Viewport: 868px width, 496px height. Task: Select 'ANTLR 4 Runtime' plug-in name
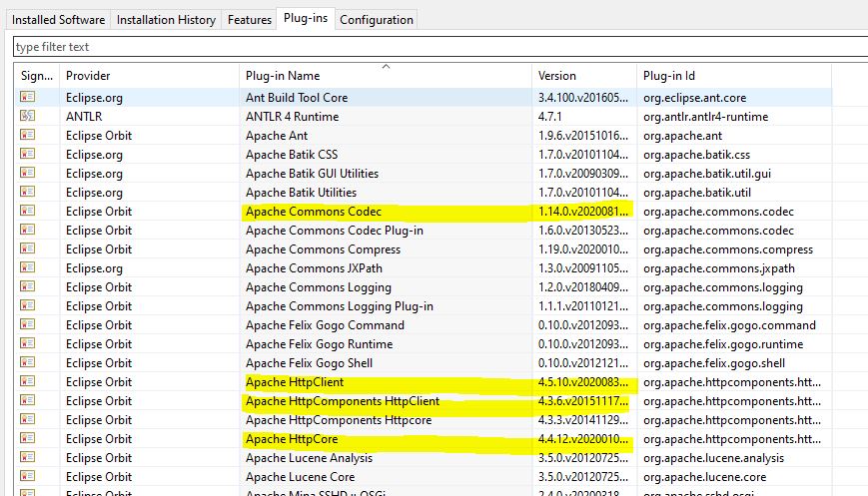[x=293, y=117]
